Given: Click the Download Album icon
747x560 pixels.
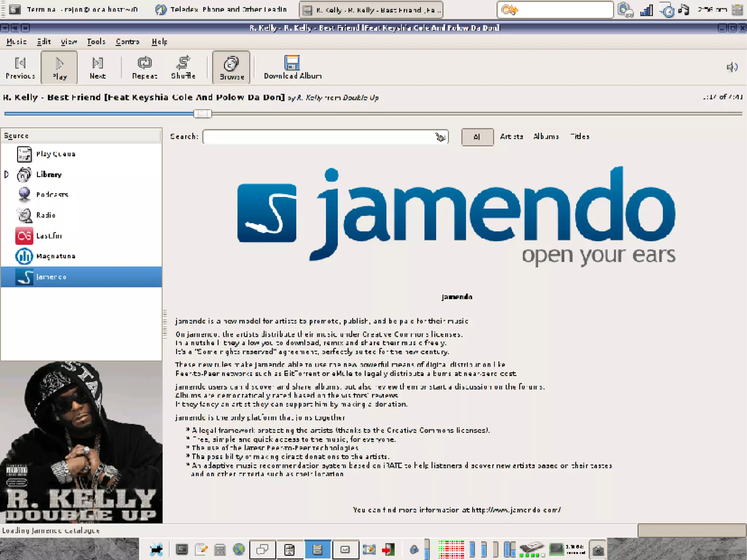Looking at the screenshot, I should [x=292, y=63].
